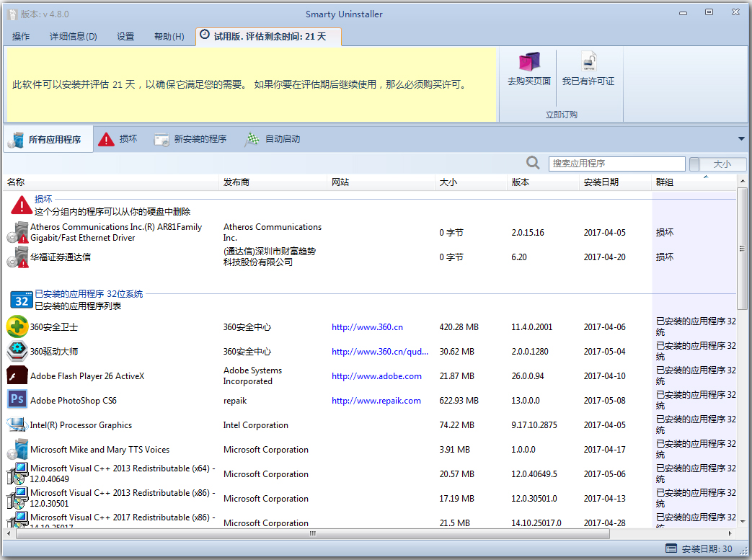Image resolution: width=752 pixels, height=560 pixels.
Task: Sort by the 网站 column header
Action: pos(381,182)
